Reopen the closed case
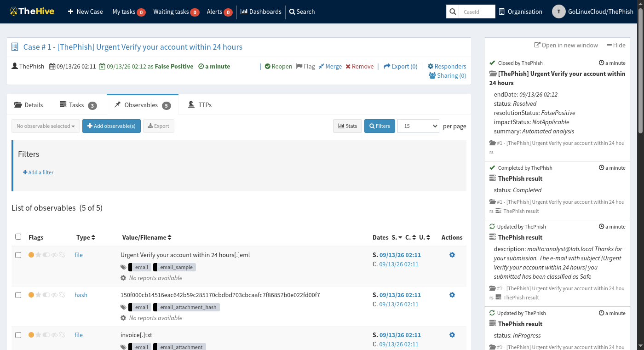Screen dimensions: 644x350 click(278, 66)
